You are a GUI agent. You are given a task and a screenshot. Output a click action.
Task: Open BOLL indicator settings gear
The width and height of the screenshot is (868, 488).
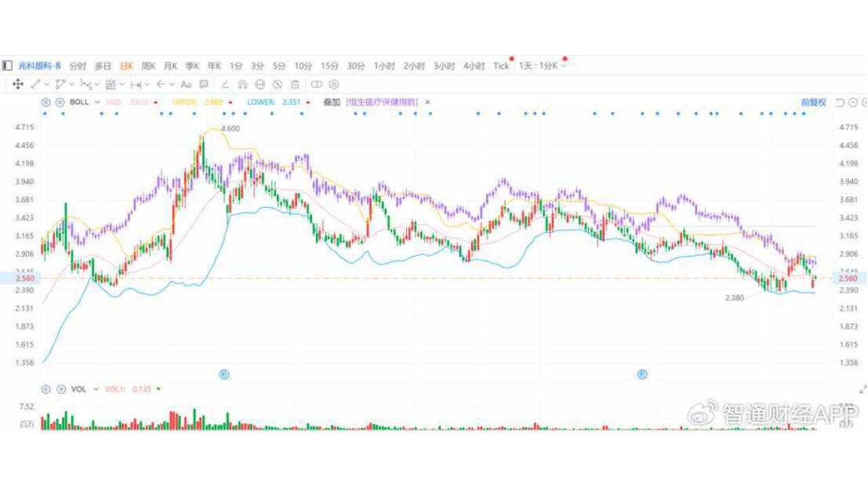point(46,102)
